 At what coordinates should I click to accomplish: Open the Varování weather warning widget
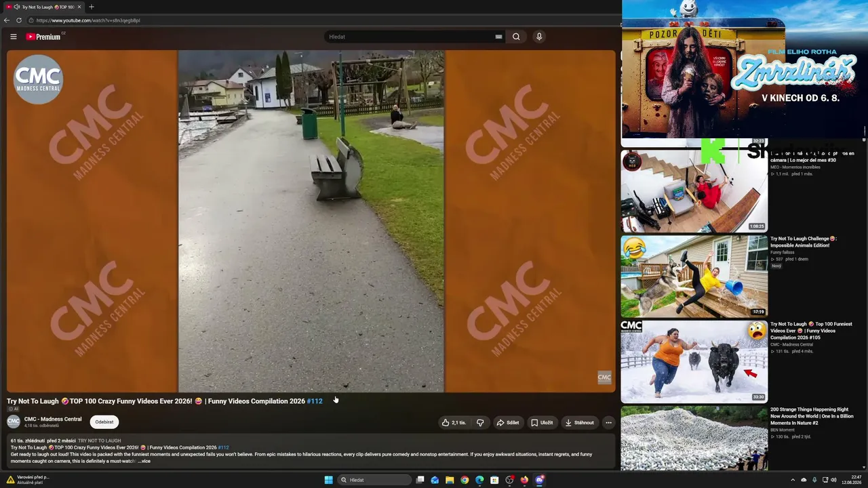(28, 480)
